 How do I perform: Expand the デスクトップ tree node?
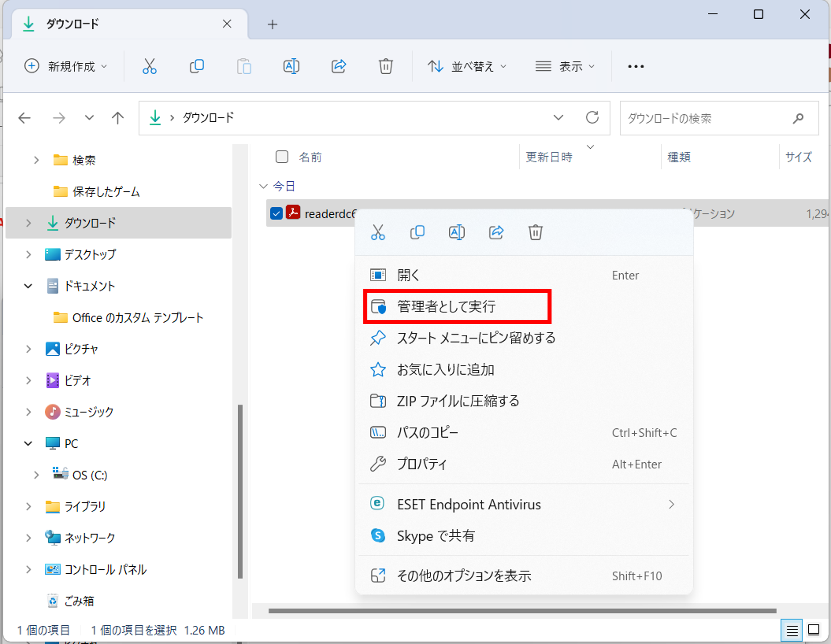tap(29, 255)
